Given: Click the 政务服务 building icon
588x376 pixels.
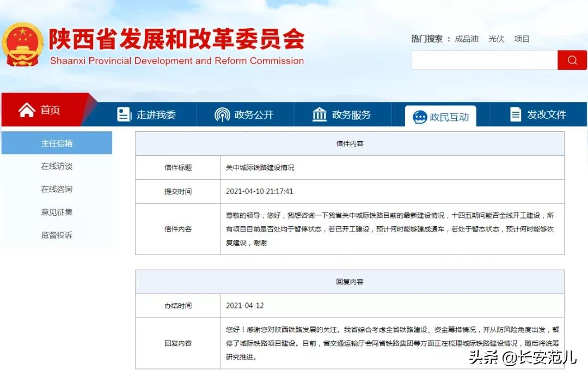Looking at the screenshot, I should point(320,114).
